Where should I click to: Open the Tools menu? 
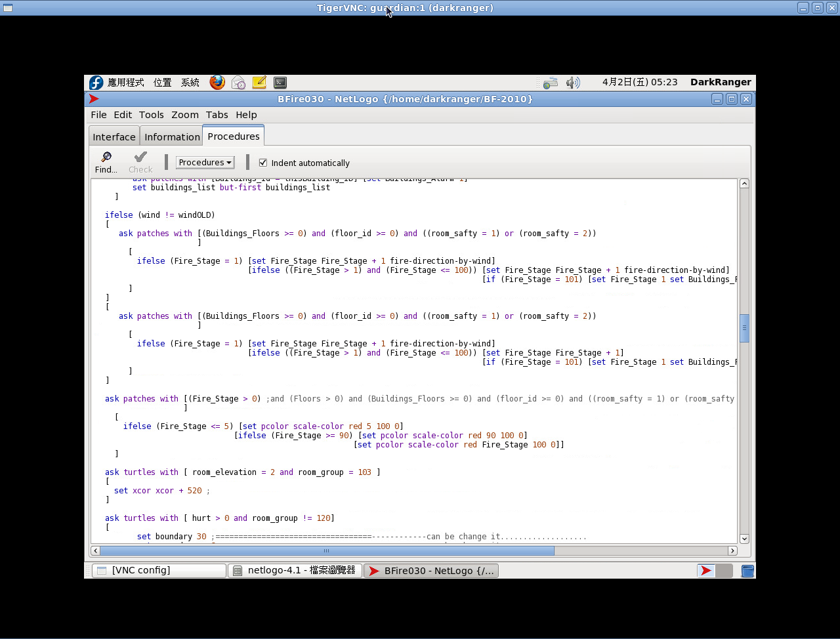click(x=152, y=114)
